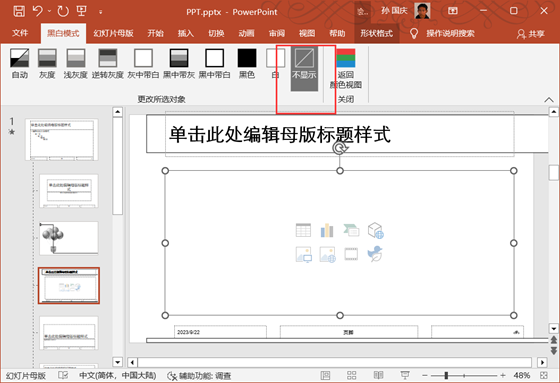Switch to Slide Sorter view icon
Viewport: 560px width, 383px height.
[352, 375]
